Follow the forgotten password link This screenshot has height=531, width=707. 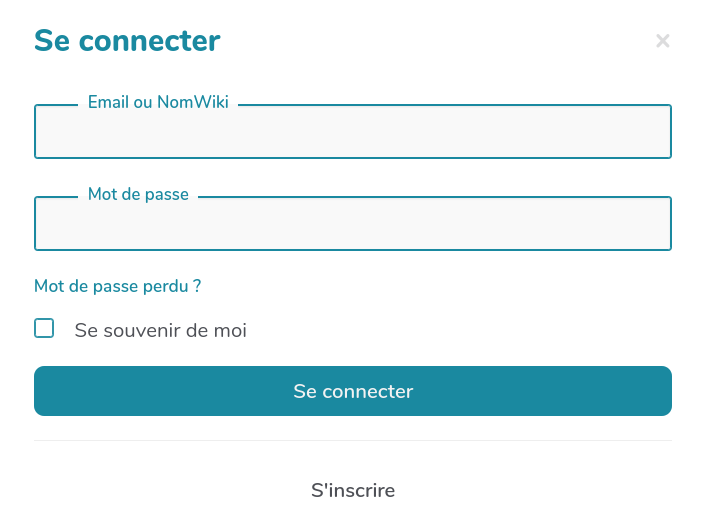coord(118,286)
